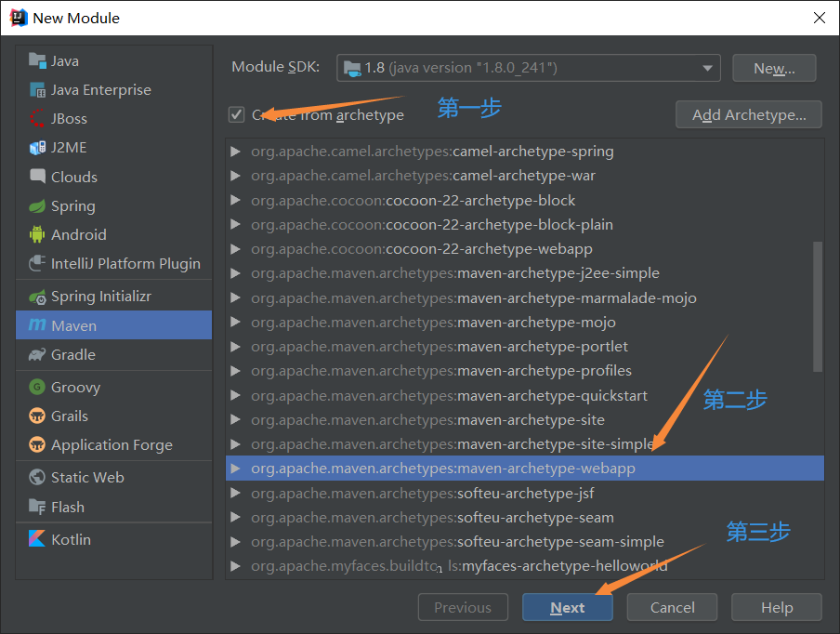This screenshot has width=840, height=634.
Task: Open the Module SDK dropdown arrow
Action: pyautogui.click(x=707, y=68)
